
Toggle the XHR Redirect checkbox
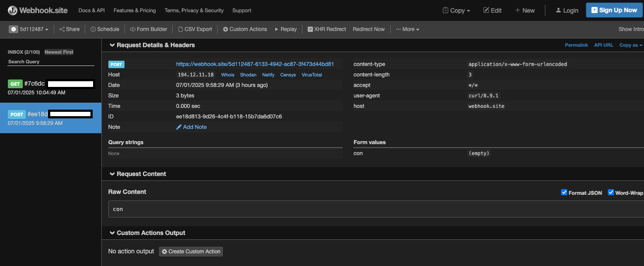point(310,29)
